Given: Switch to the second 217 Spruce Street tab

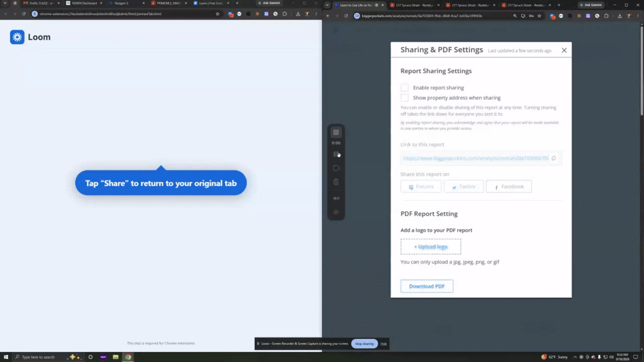Looking at the screenshot, I should (x=469, y=5).
